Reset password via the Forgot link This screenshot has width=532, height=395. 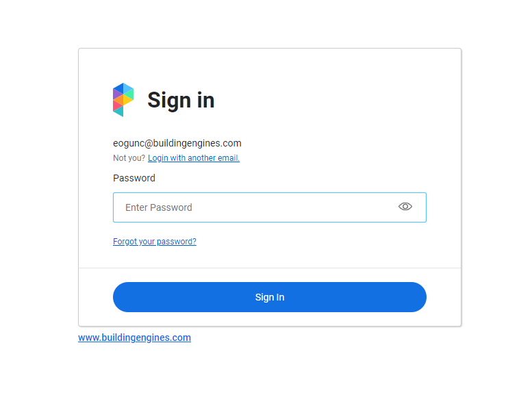155,242
